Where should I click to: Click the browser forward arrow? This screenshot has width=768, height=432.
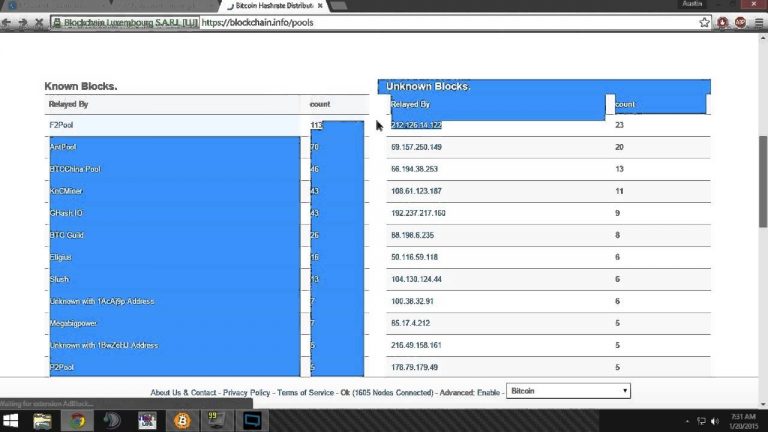pyautogui.click(x=23, y=23)
